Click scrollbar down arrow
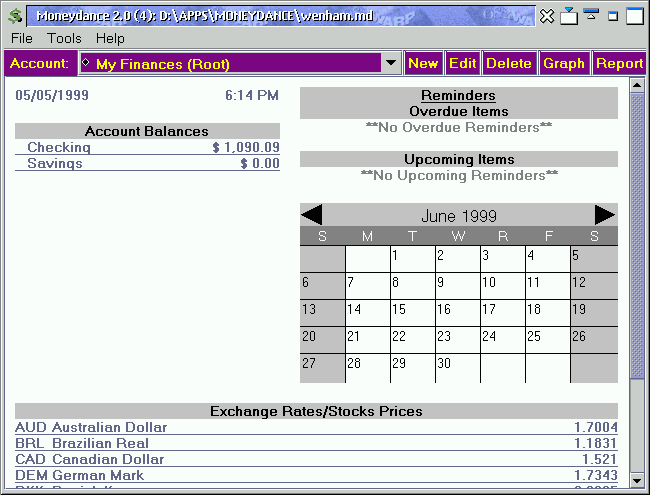Viewport: 650px width, 495px height. pos(636,480)
